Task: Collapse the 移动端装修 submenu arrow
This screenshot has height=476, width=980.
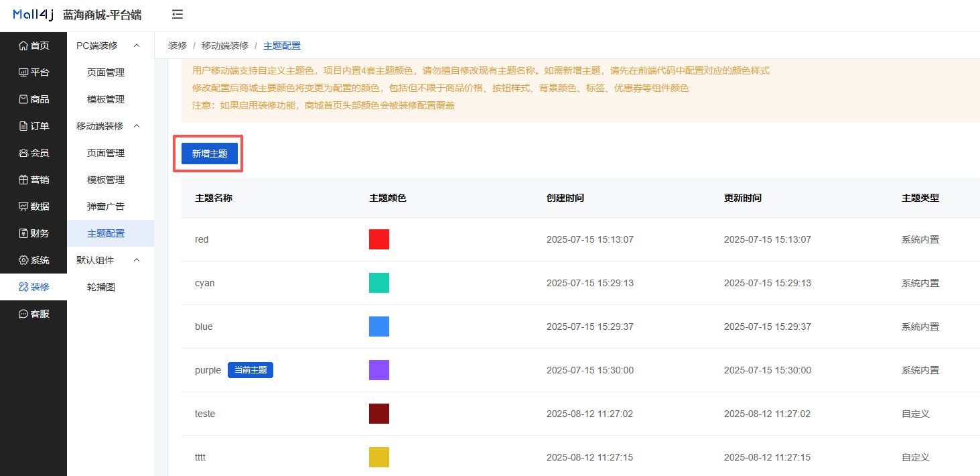Action: [x=137, y=126]
